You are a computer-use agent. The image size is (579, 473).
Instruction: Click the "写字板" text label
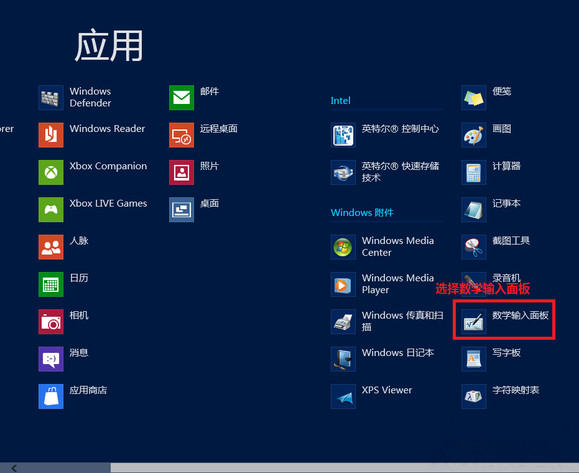point(506,353)
